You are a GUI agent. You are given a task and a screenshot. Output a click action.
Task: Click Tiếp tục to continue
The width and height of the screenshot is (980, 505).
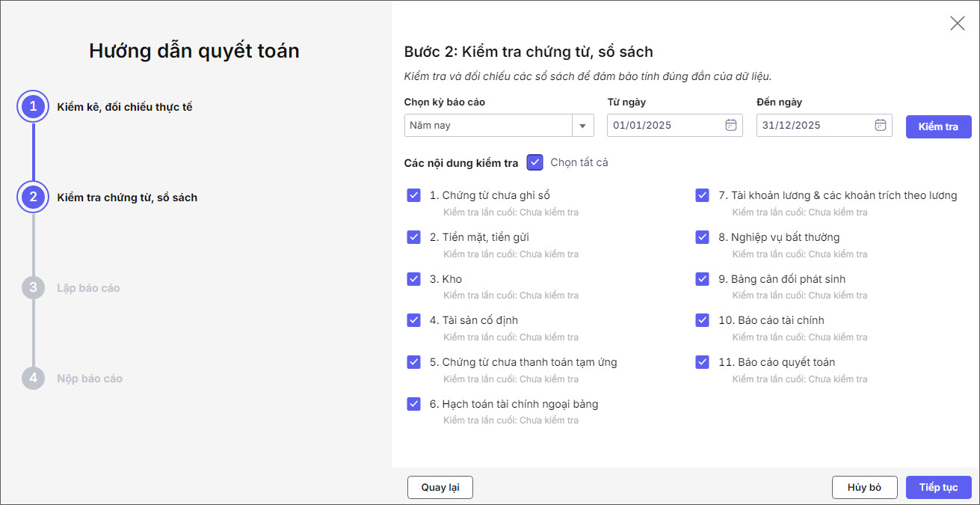(938, 487)
